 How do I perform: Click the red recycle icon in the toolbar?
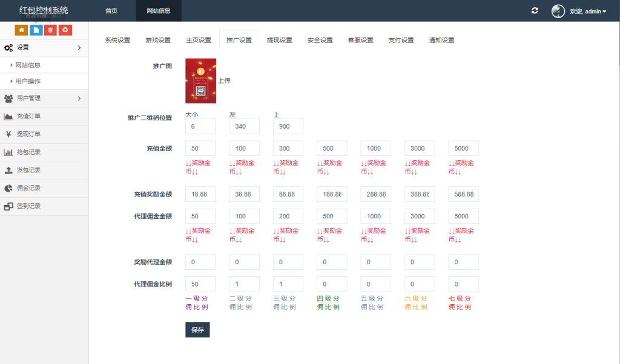click(x=65, y=29)
